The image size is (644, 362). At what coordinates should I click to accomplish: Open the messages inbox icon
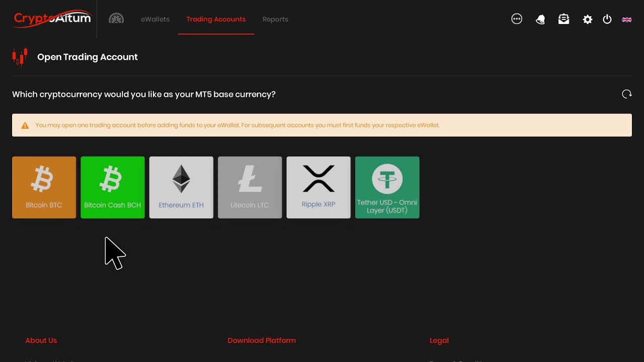[x=563, y=19]
